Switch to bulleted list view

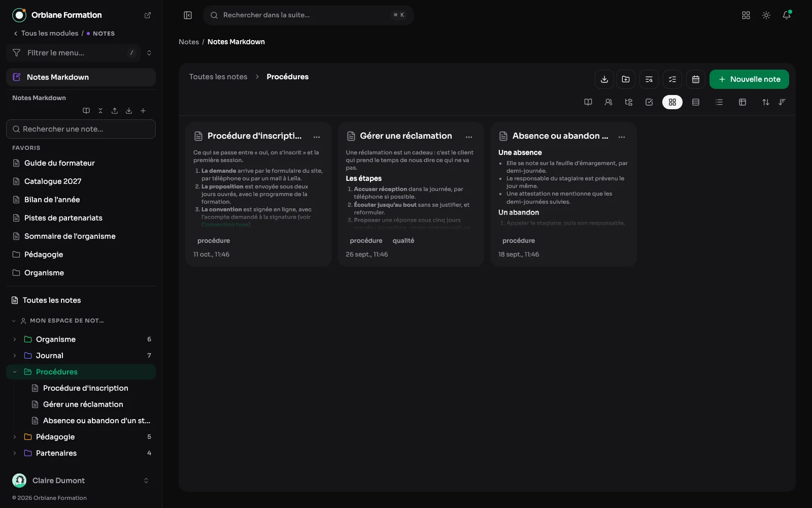click(719, 102)
